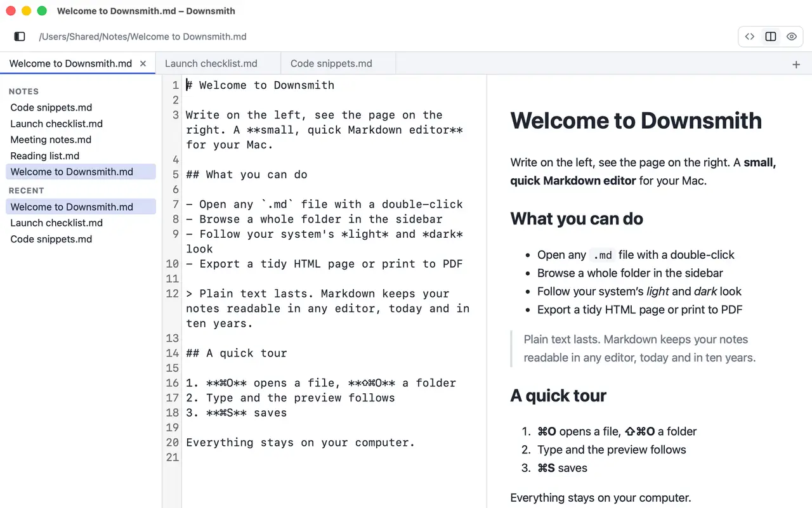
Task: Select Welcome to Downsmith.md under Recent
Action: coord(81,207)
